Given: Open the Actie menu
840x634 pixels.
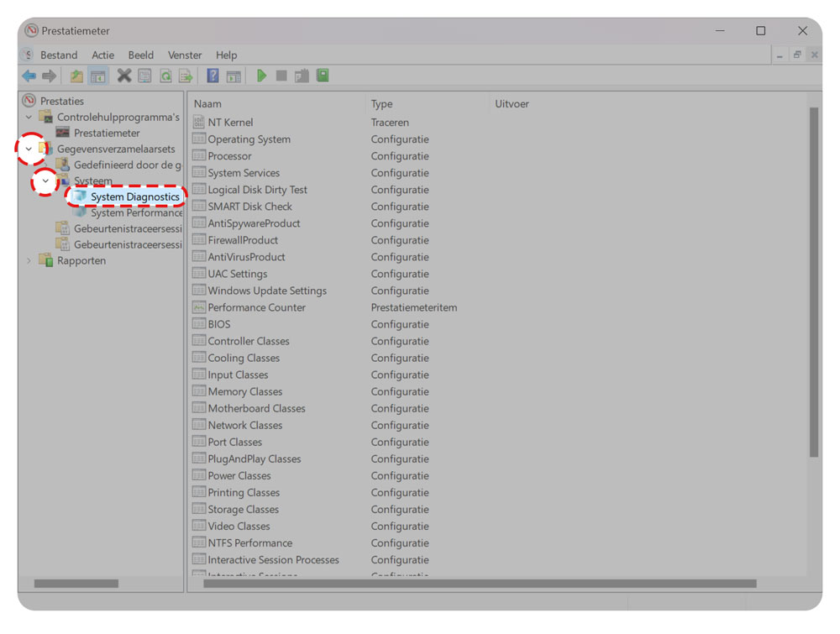Looking at the screenshot, I should 102,55.
